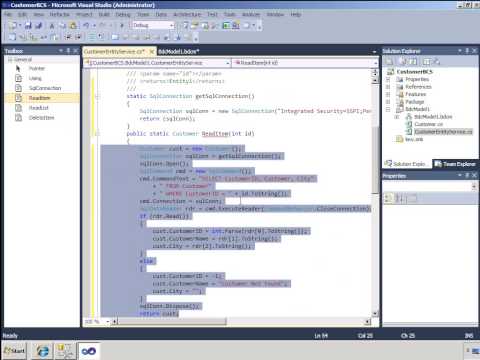
Task: Open the Help menu
Action: (x=296, y=14)
